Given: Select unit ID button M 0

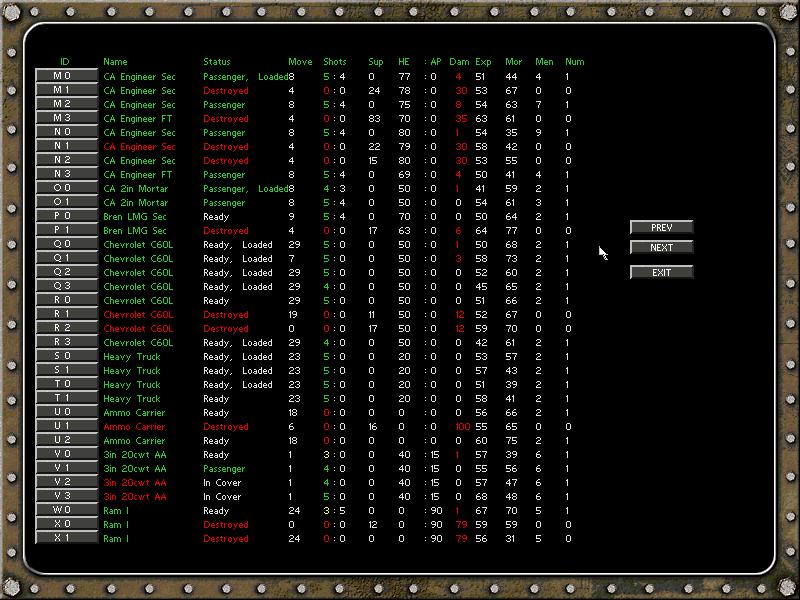Looking at the screenshot, I should [66, 76].
